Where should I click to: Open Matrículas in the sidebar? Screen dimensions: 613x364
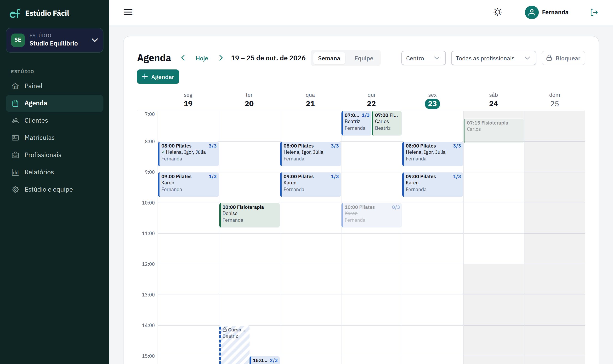(x=54, y=138)
